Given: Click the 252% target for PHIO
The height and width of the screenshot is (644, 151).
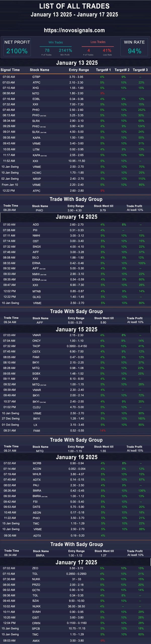Looking at the screenshot, I should (142, 110).
